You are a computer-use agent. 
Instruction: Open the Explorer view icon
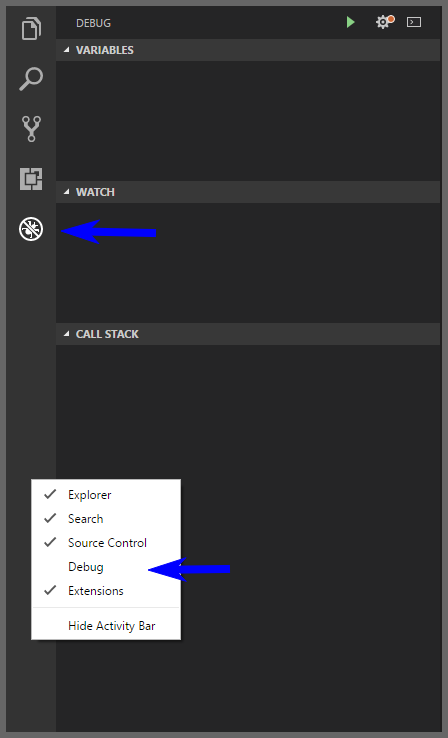[31, 28]
